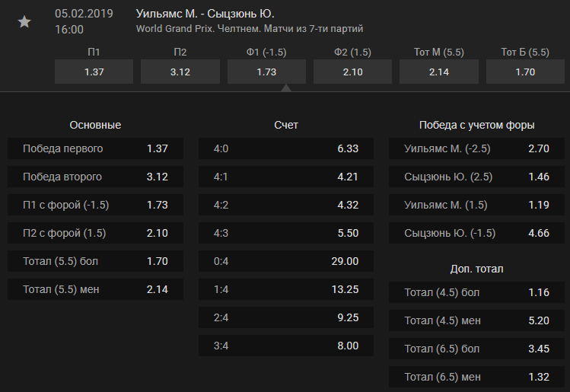Select П2 odds 3.12 in top row

[x=180, y=72]
